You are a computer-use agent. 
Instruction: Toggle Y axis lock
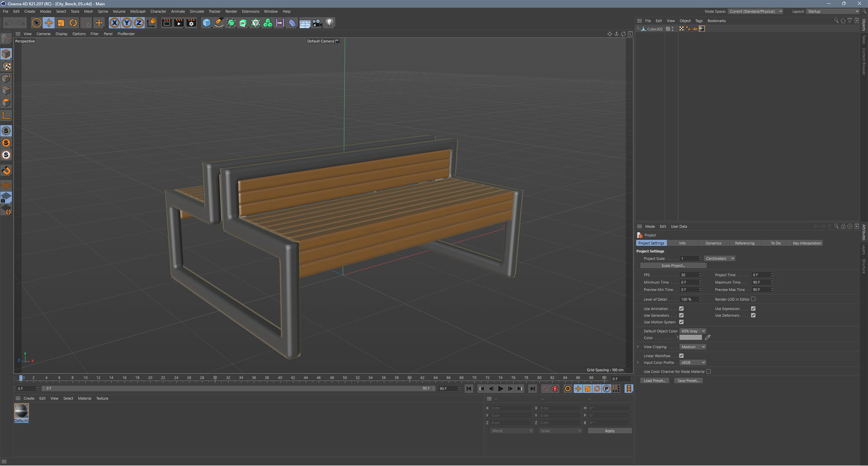click(127, 23)
